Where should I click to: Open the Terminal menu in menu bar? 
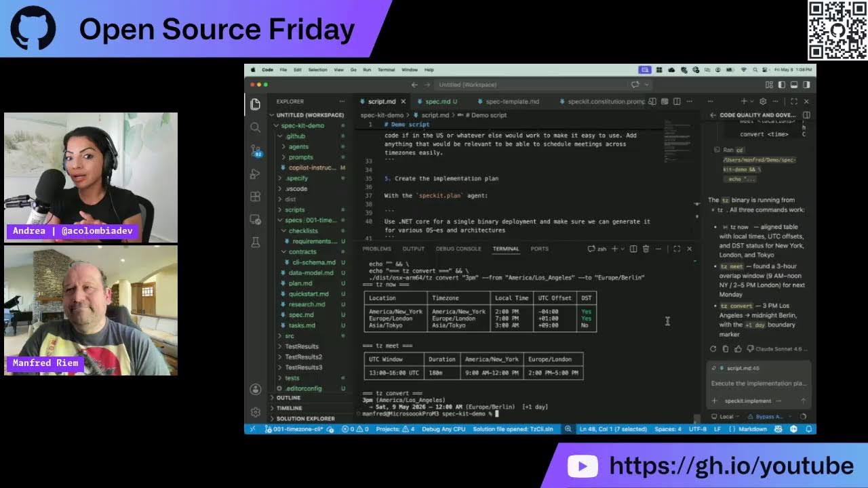pos(386,70)
